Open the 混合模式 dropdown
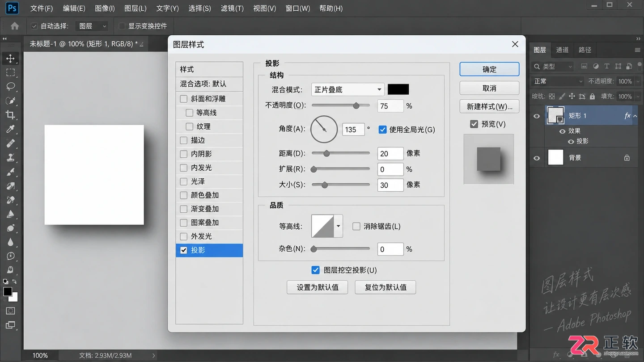The image size is (644, 362). click(x=347, y=89)
